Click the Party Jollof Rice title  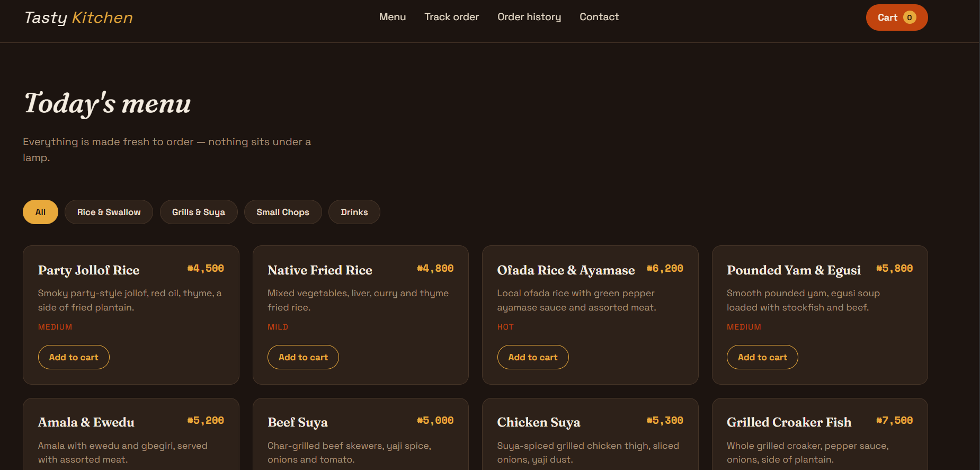click(x=88, y=270)
